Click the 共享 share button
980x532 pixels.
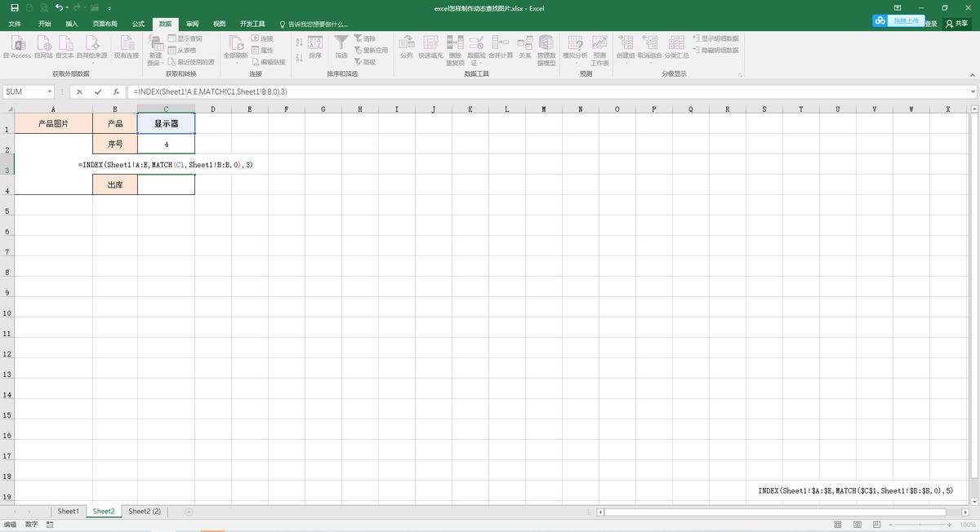point(956,24)
